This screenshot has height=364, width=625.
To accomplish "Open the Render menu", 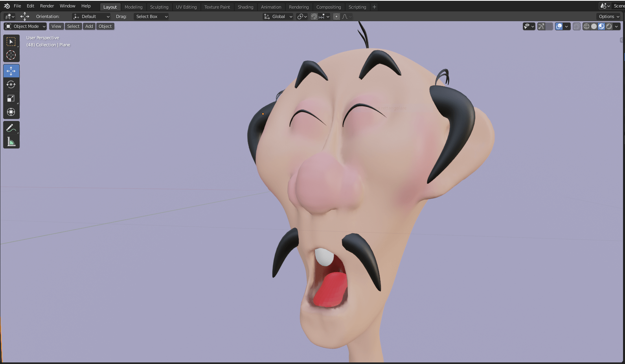I will click(47, 6).
